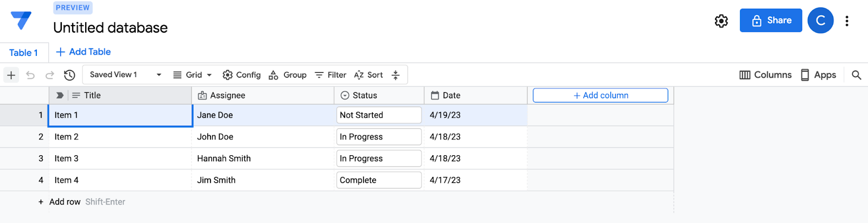Click the Add row link

64,202
